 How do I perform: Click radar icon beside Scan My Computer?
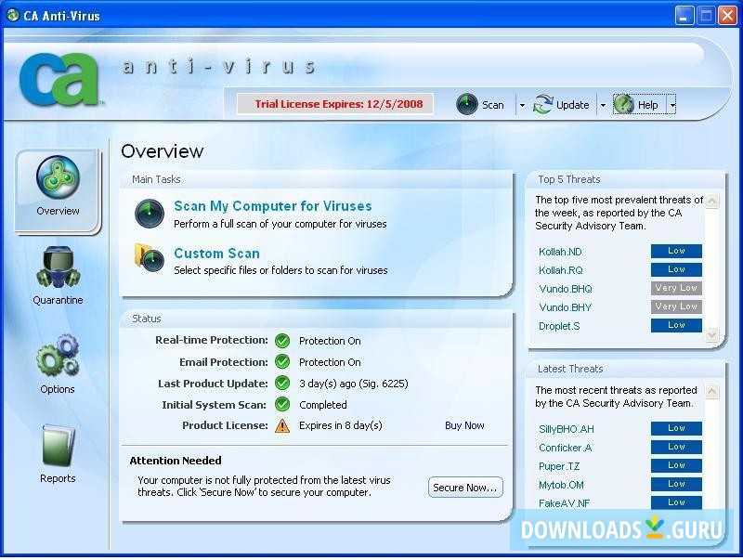(150, 214)
